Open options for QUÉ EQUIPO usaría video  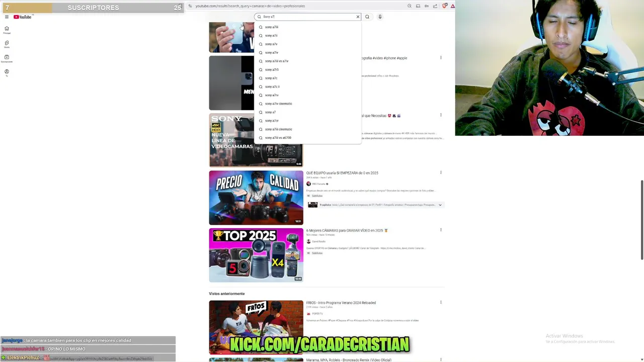click(441, 172)
